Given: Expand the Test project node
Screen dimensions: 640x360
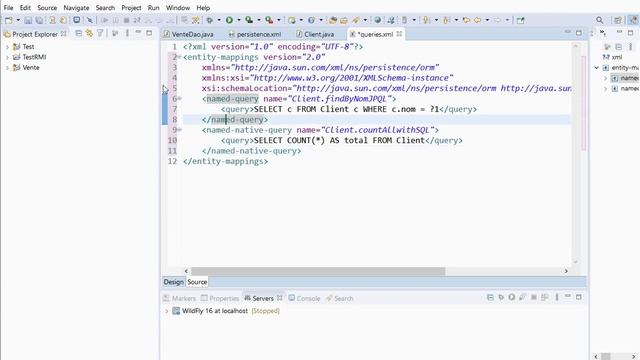Looking at the screenshot, I should point(7,47).
